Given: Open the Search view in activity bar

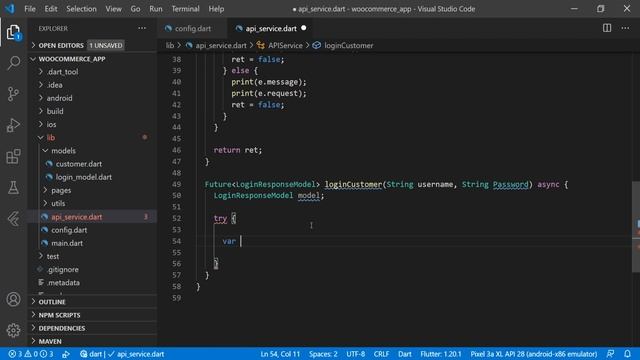Looking at the screenshot, I should click(13, 63).
